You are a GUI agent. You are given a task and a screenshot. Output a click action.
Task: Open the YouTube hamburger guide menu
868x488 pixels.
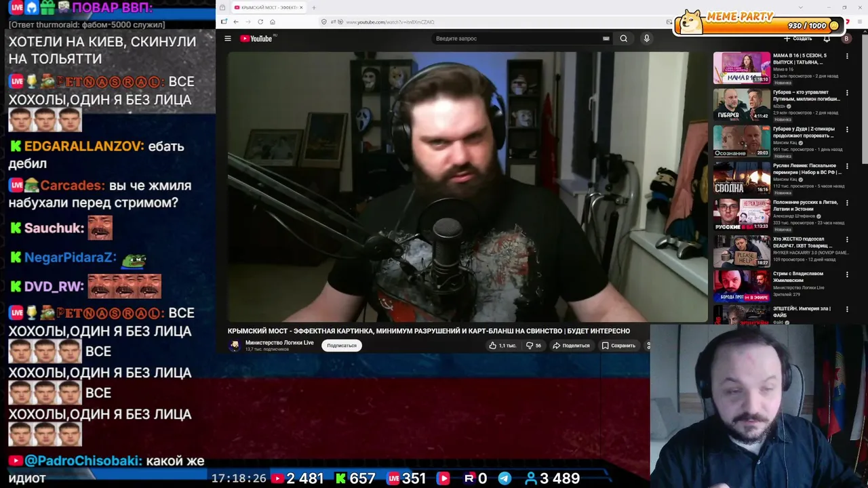pos(228,39)
